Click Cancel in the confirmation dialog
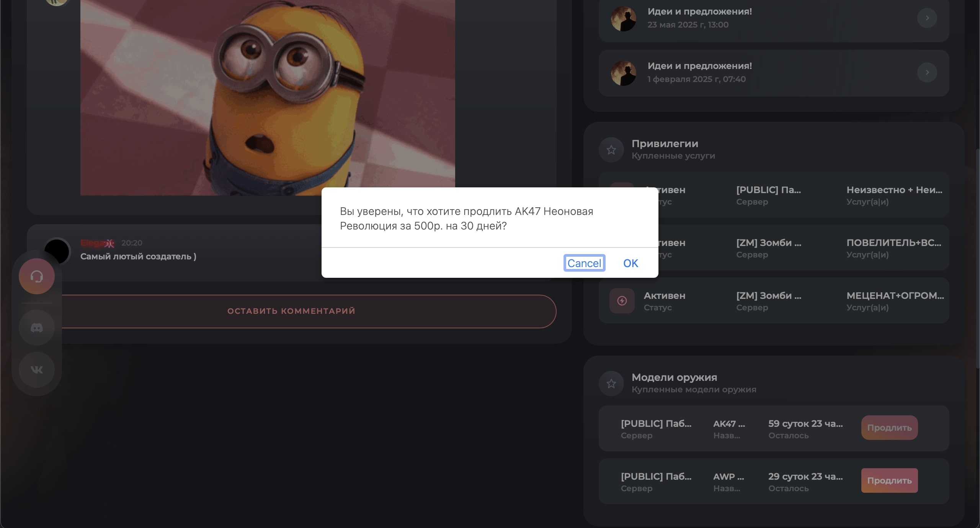 click(584, 263)
